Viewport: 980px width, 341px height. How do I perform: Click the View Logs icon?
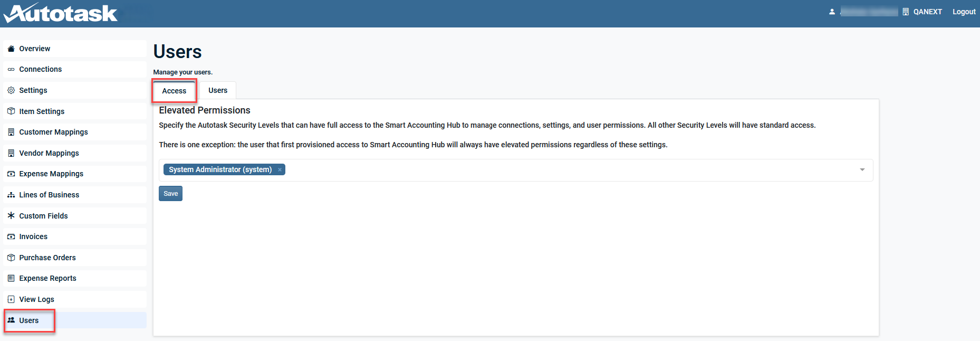click(x=11, y=299)
